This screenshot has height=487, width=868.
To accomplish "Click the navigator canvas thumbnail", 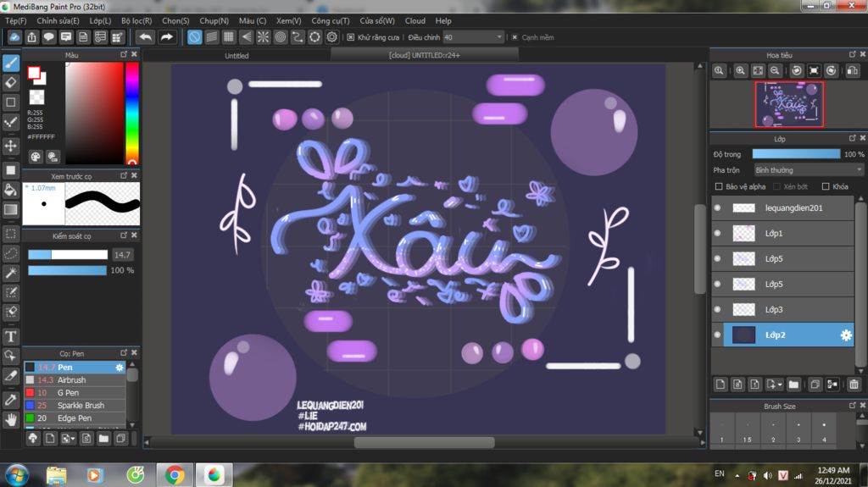I will pyautogui.click(x=789, y=104).
